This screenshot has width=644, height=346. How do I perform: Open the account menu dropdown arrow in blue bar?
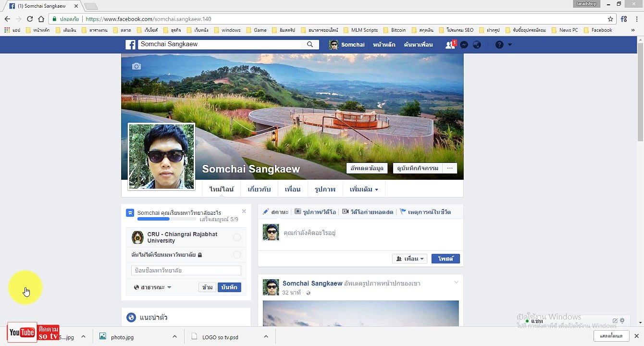(x=510, y=45)
